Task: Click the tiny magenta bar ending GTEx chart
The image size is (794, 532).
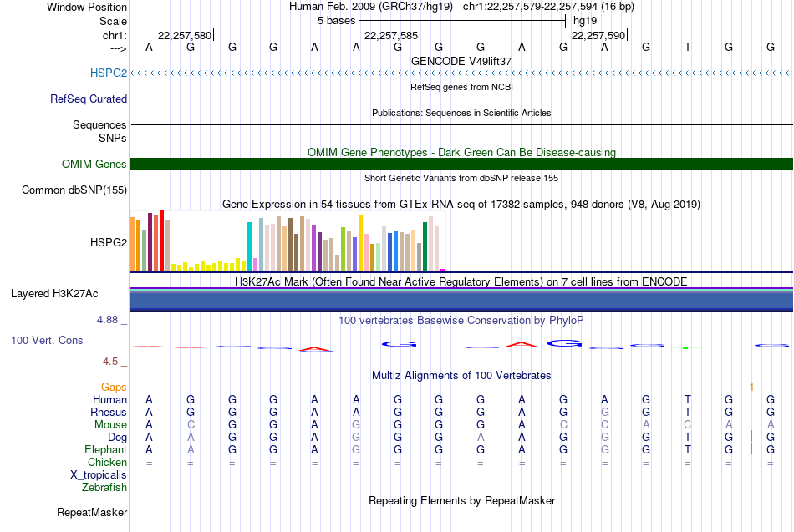Action: click(443, 270)
